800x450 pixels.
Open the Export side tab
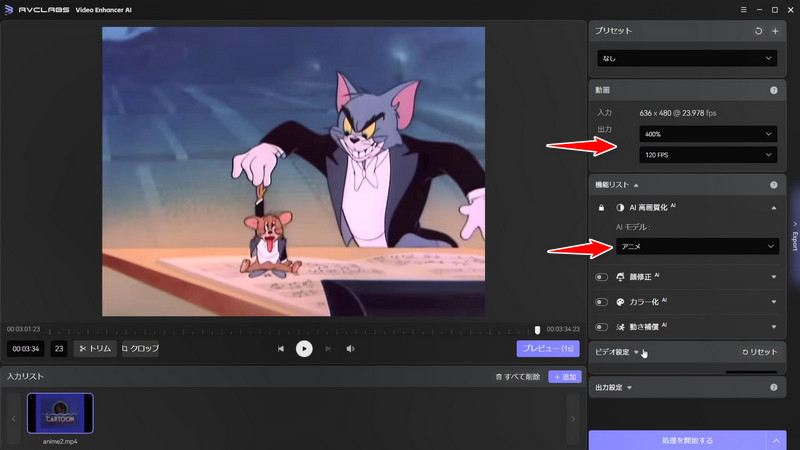(795, 236)
